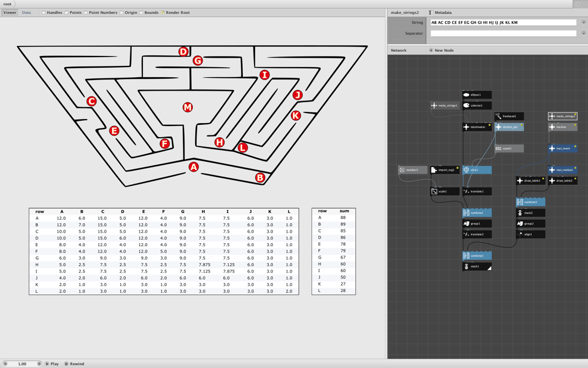Click the root breadcrumb
This screenshot has width=588, height=368.
[x=8, y=4]
